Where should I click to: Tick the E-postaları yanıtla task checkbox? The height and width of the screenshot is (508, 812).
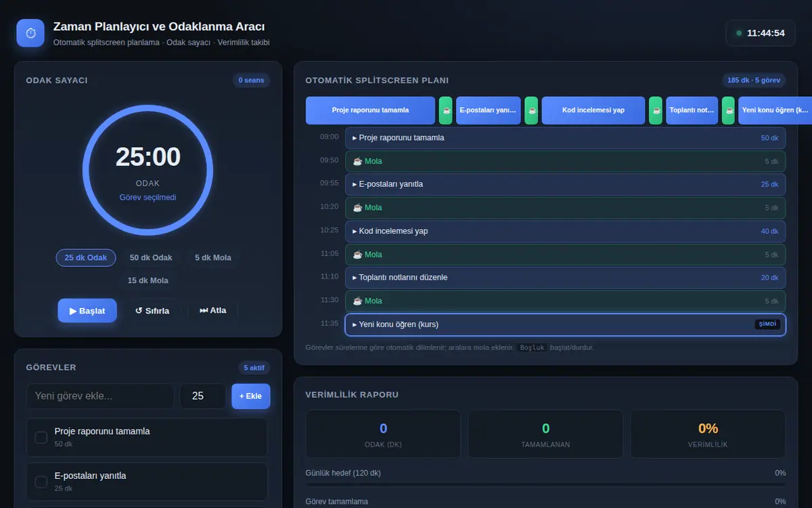(41, 482)
